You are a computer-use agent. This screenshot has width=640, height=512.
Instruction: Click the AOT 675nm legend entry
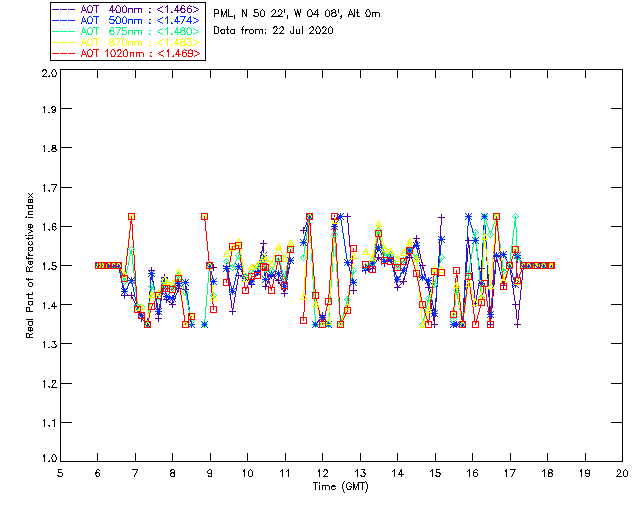click(127, 31)
